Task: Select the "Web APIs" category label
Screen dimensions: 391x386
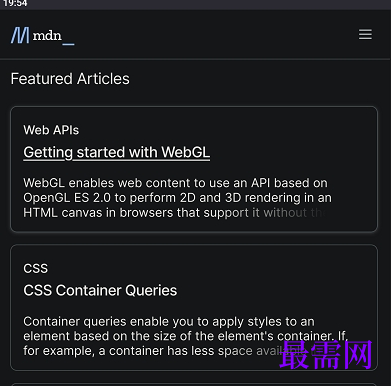Action: click(51, 130)
